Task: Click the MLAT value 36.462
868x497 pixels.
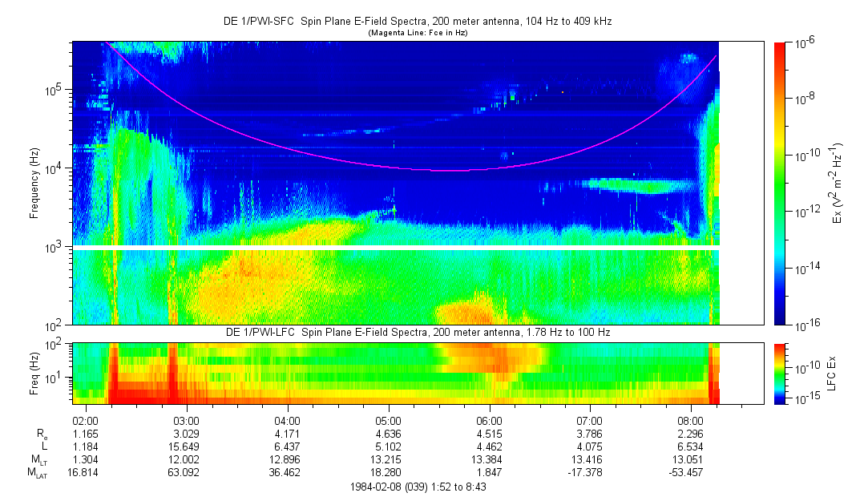Action: pos(285,472)
